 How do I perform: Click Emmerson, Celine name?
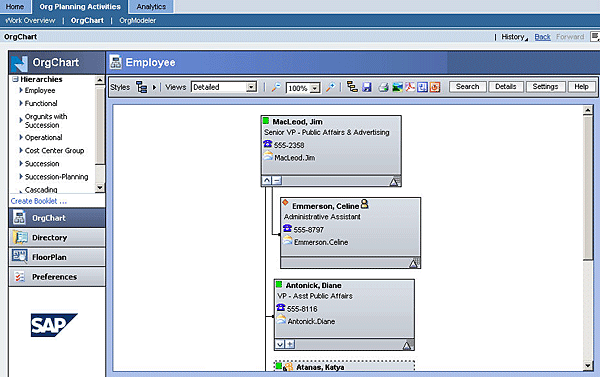click(325, 206)
